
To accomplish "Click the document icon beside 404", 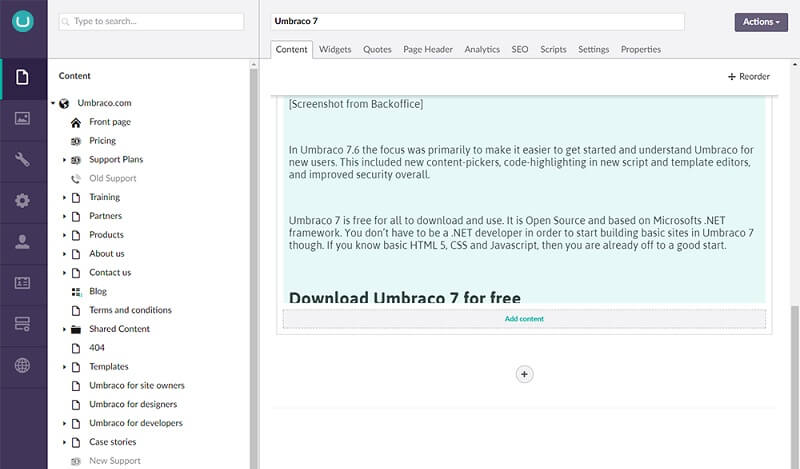I will (x=76, y=349).
